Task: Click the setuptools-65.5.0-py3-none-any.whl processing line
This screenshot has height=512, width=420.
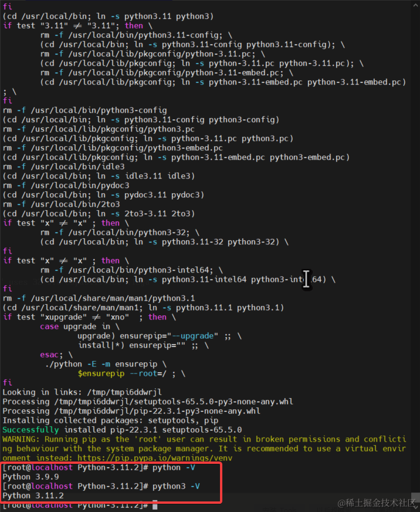Action: pyautogui.click(x=148, y=402)
